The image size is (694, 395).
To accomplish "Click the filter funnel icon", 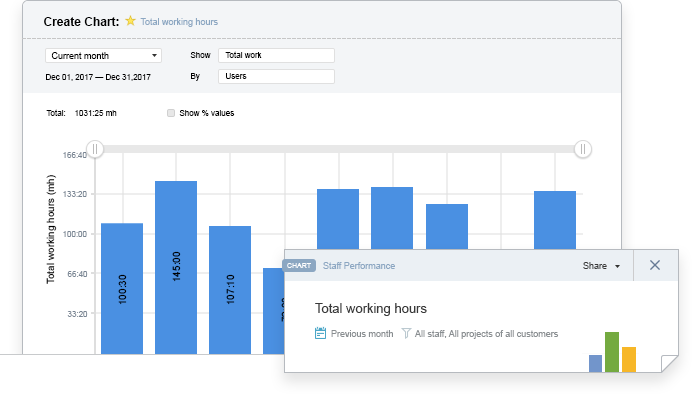I will coord(406,333).
